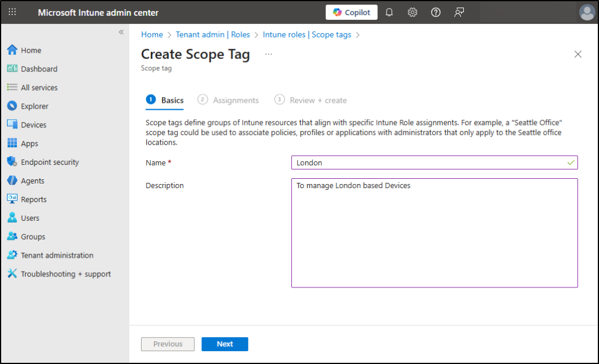Open the ellipsis menu next to Create Scope Tag

click(268, 54)
